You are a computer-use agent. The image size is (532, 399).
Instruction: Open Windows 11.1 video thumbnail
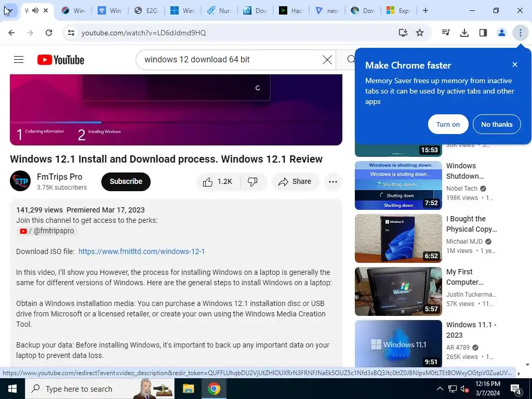[398, 343]
